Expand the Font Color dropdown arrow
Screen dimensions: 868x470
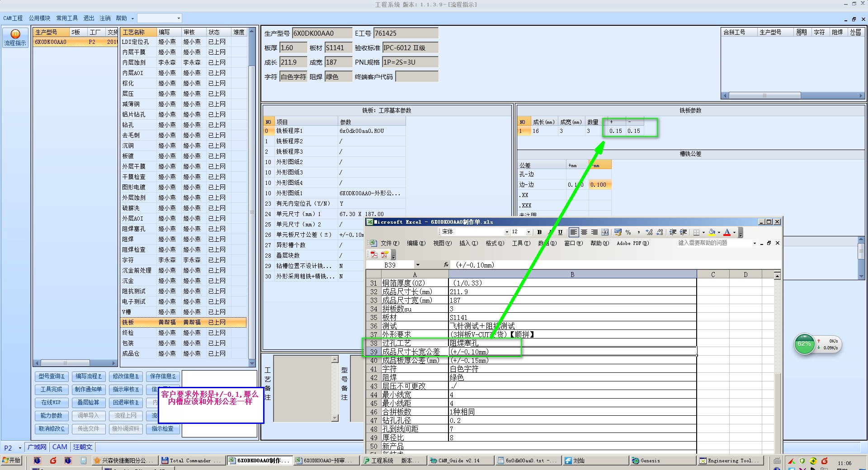tap(734, 232)
